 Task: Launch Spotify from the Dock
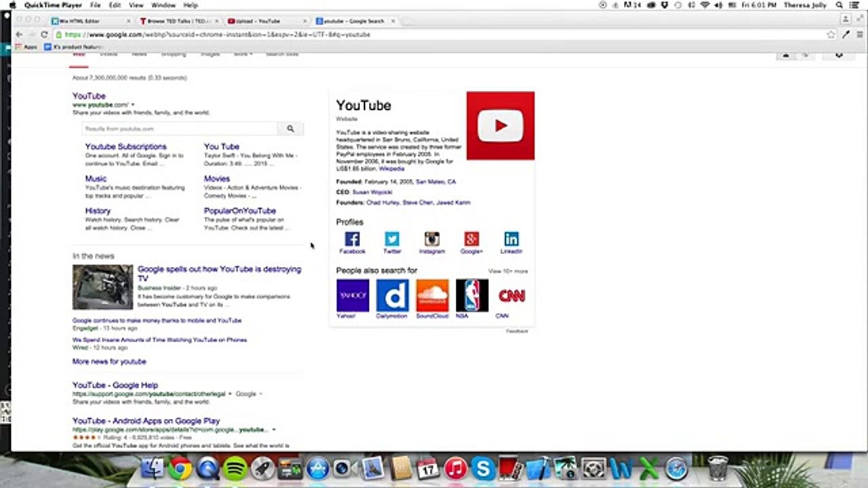coord(235,469)
